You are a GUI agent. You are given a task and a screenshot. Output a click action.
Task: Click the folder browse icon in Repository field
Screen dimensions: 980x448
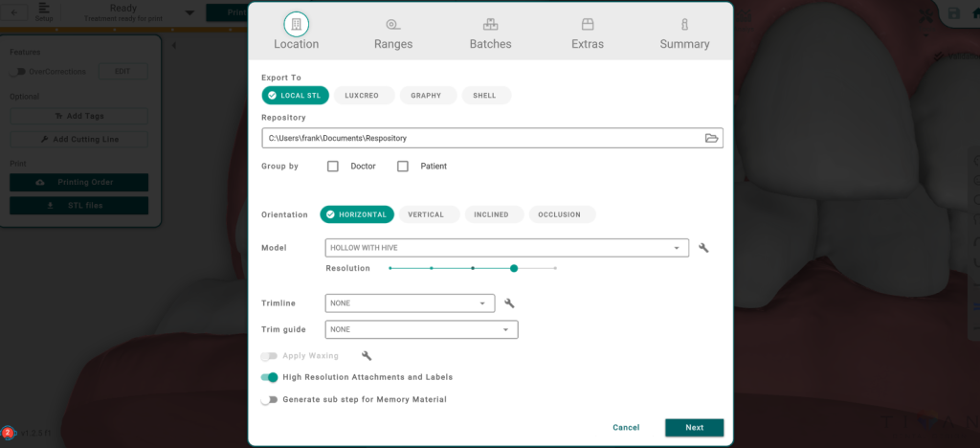tap(711, 138)
